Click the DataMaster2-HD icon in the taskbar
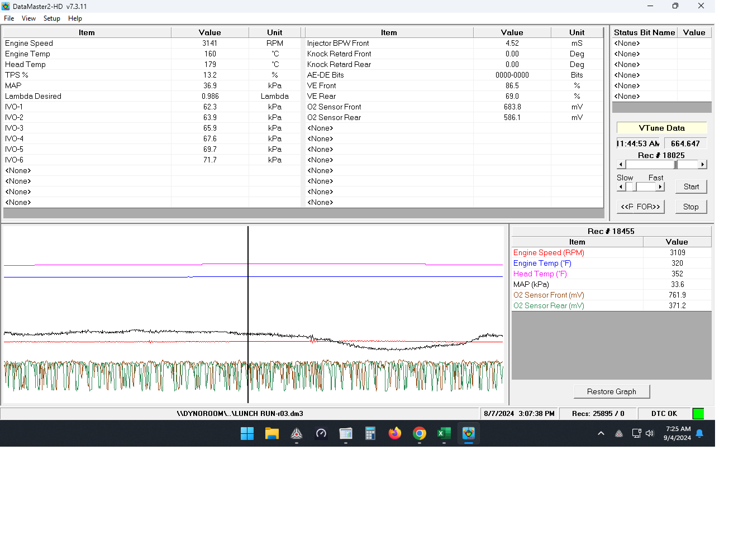The height and width of the screenshot is (560, 729). pos(468,433)
